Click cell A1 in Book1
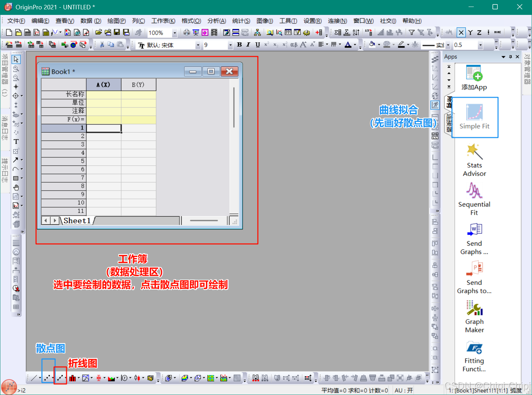Screen dimensions: 532x395 click(x=104, y=128)
